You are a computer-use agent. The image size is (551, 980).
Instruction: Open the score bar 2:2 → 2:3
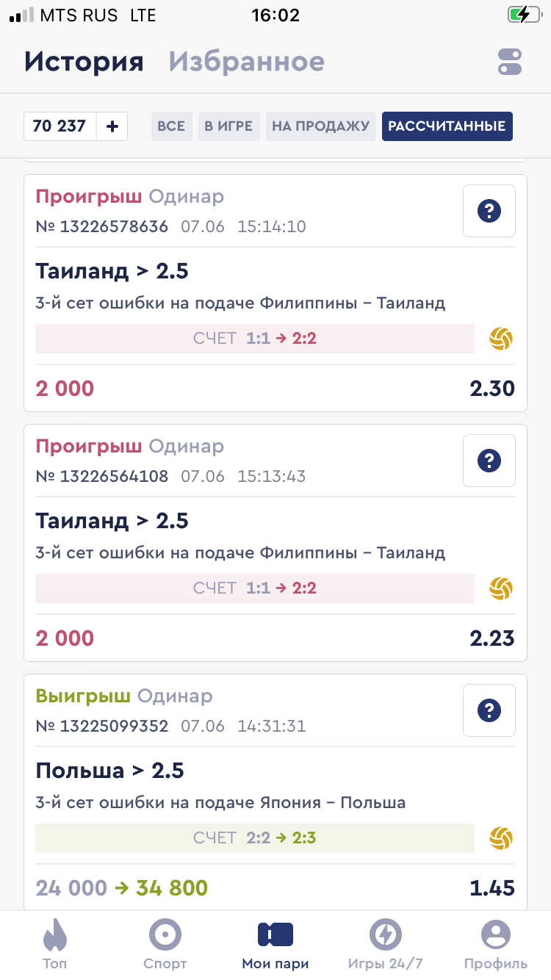coord(254,838)
